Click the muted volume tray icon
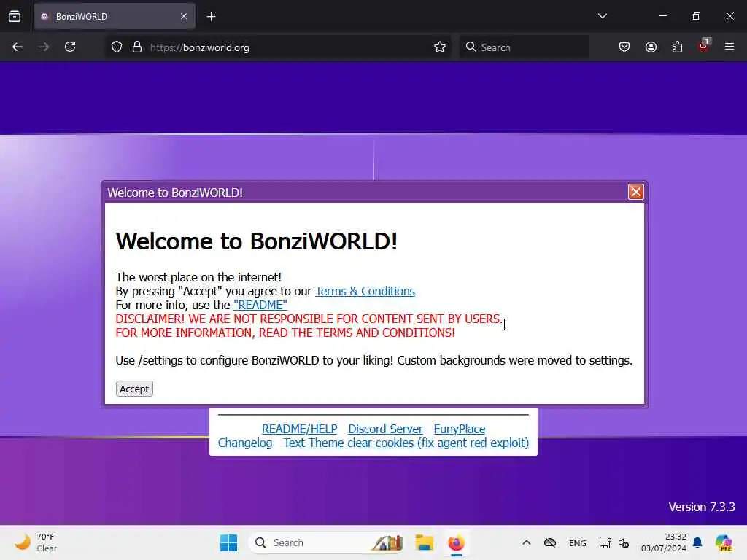 click(x=624, y=542)
